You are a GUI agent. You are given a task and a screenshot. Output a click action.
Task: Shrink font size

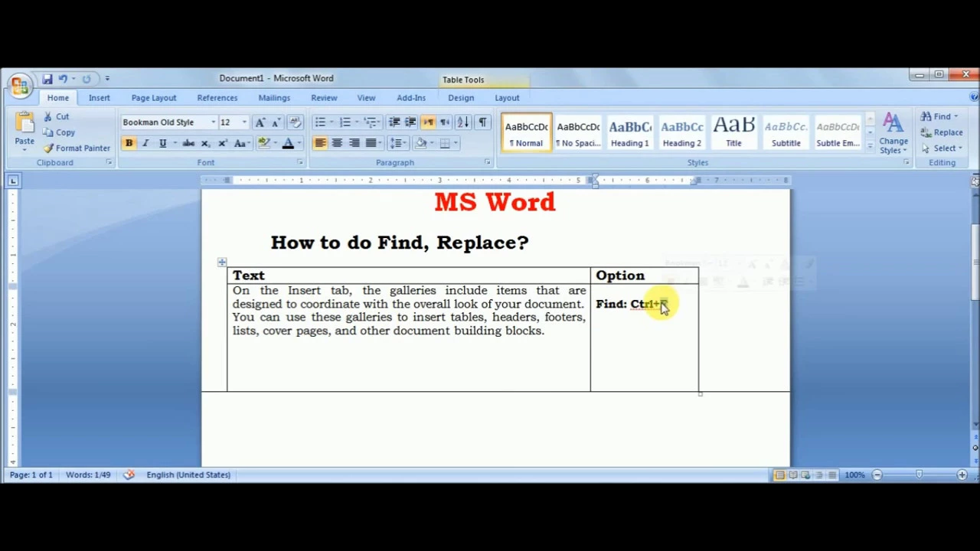coord(276,122)
